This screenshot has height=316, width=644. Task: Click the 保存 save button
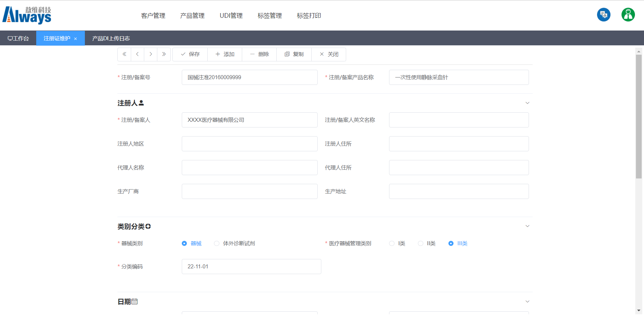(190, 54)
